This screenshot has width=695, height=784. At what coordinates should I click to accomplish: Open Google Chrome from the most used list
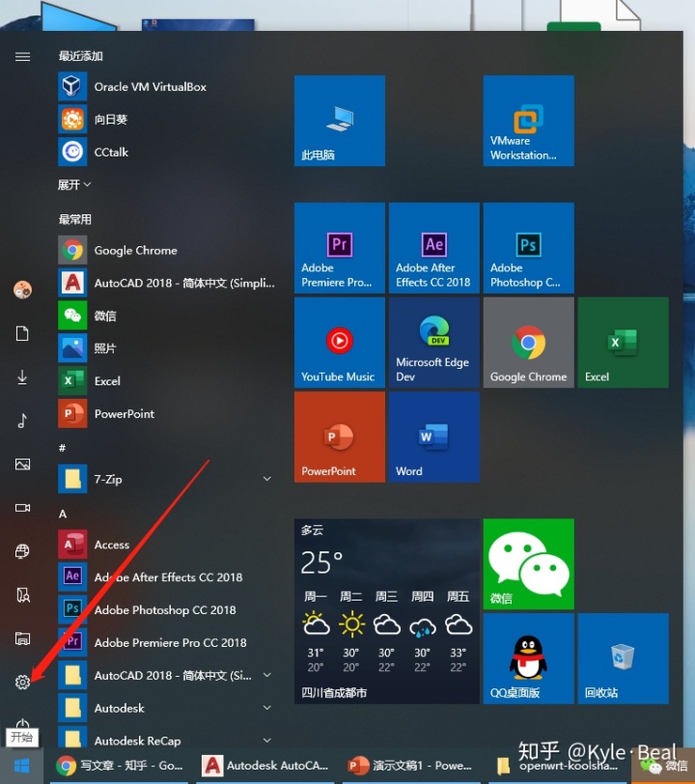click(168, 250)
